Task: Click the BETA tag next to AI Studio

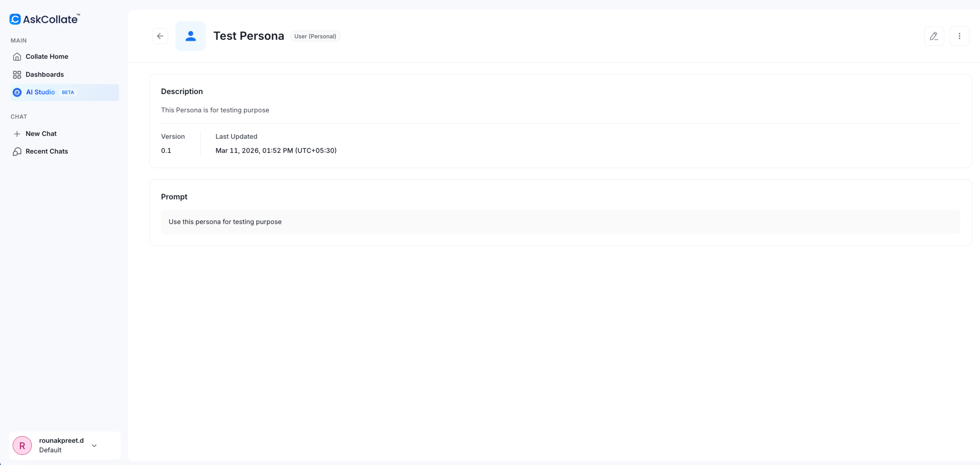Action: click(68, 92)
